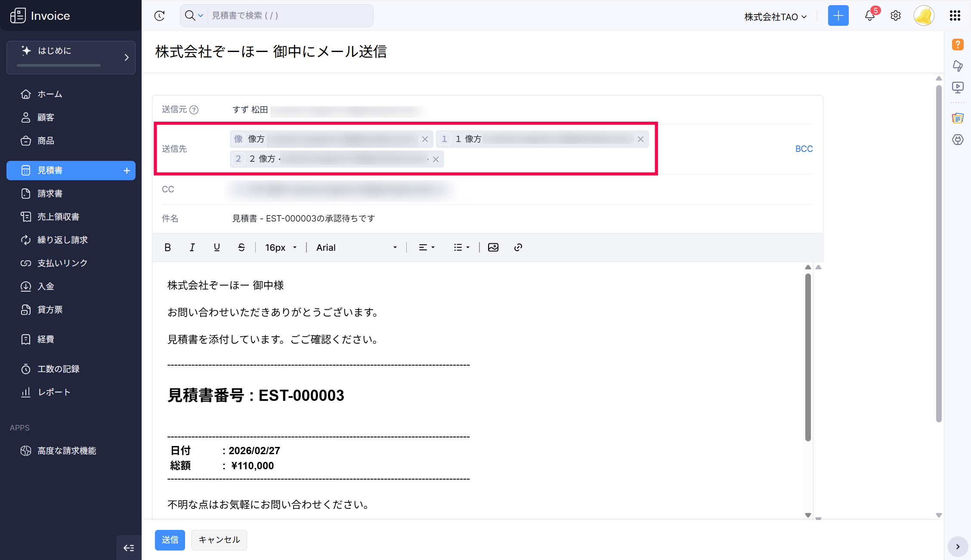The image size is (971, 560).
Task: Click the email body scrollbar
Action: 808,357
